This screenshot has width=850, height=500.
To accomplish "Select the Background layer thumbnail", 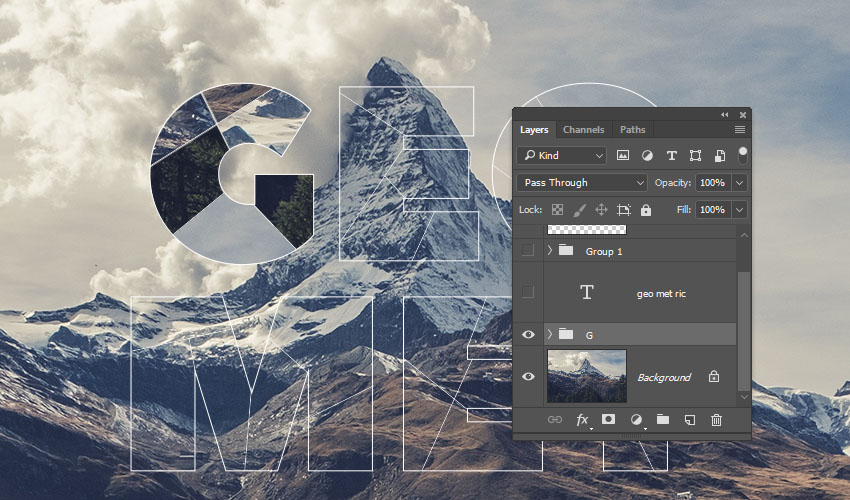I will 586,376.
